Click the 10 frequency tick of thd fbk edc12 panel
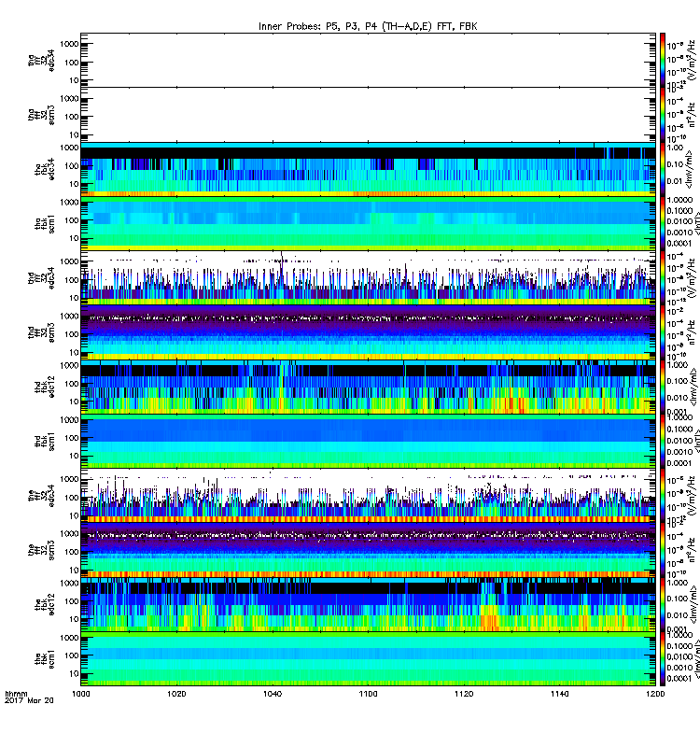The height and width of the screenshot is (747, 700). click(74, 402)
